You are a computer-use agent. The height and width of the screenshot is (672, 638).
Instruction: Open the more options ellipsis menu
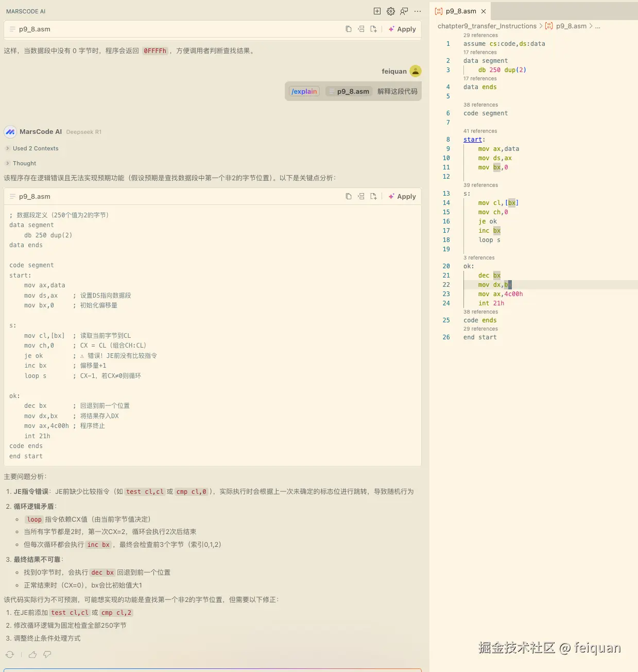[417, 11]
